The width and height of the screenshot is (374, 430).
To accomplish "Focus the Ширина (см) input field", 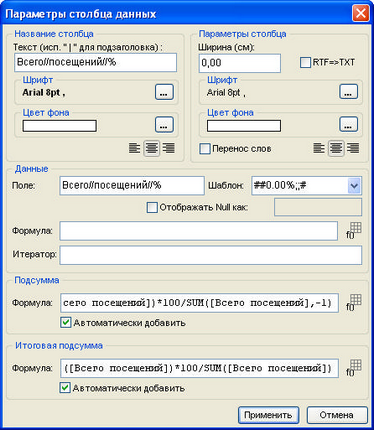I will [240, 63].
